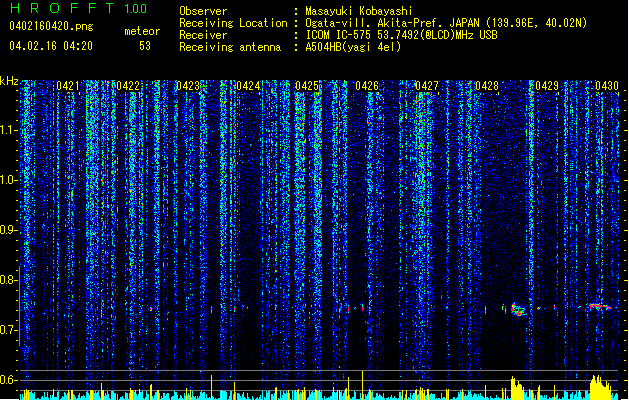Click the 0428 time marker
629x400 pixels.
pos(487,86)
